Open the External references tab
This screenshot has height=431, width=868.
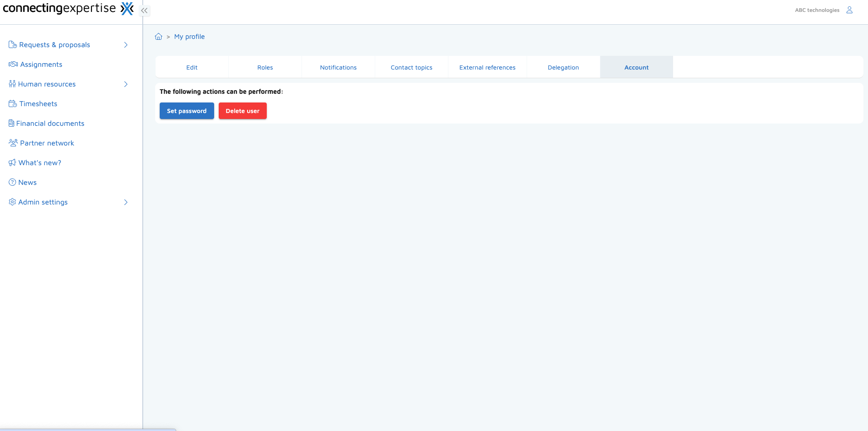pos(487,67)
